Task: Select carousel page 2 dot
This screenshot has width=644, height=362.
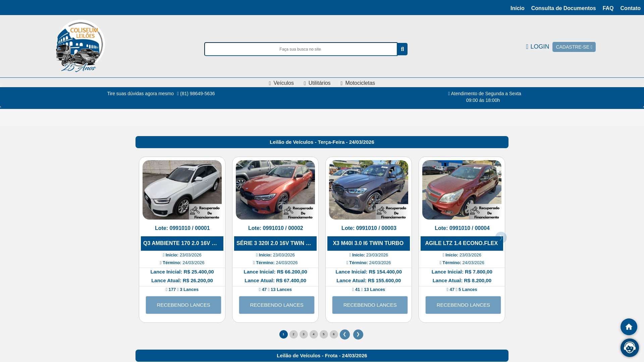Action: pos(293,335)
